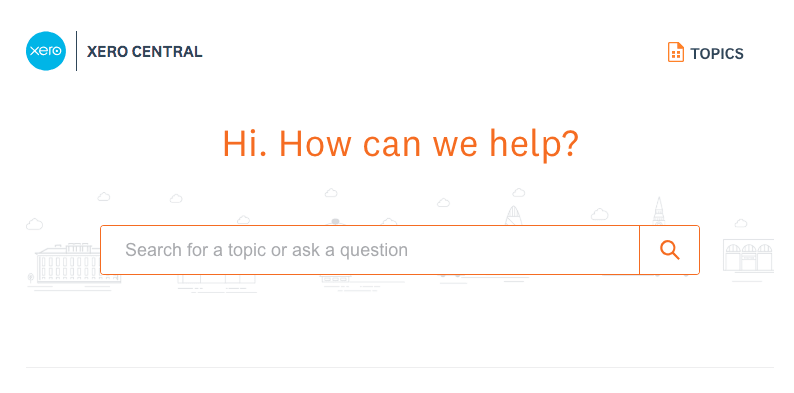Click the Gherkin tower illustration

tap(513, 215)
